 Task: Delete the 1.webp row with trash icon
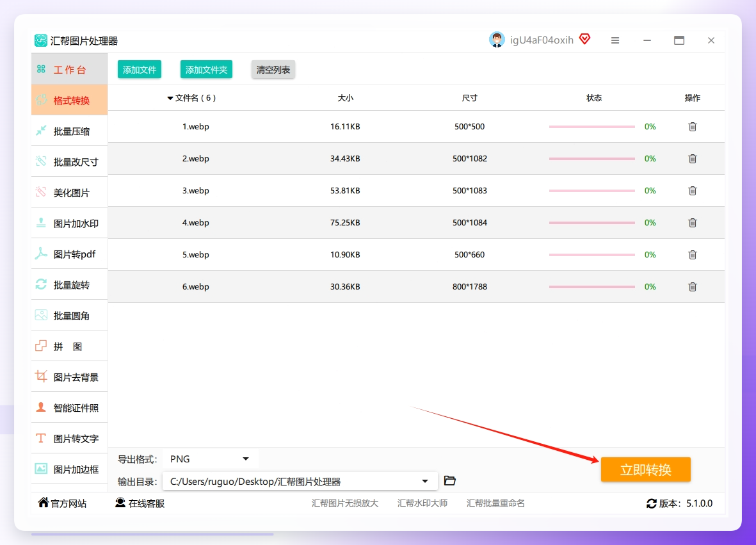coord(693,127)
